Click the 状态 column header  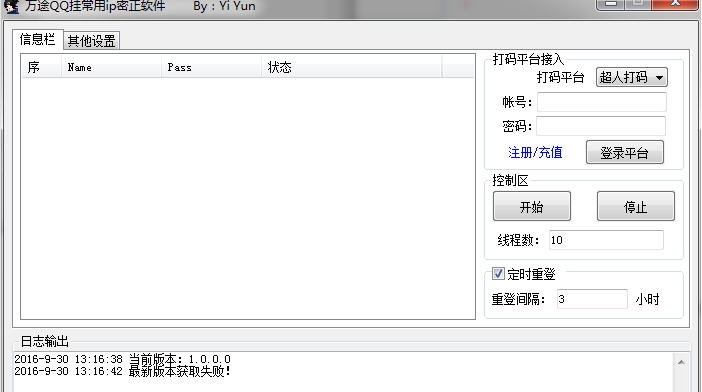[x=351, y=67]
